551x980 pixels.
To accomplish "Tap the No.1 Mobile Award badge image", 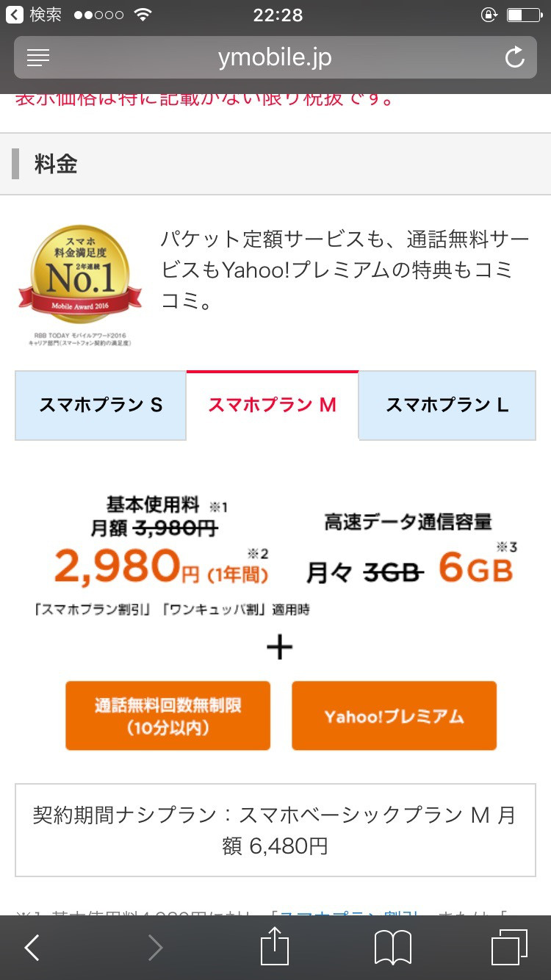I will coord(80,286).
